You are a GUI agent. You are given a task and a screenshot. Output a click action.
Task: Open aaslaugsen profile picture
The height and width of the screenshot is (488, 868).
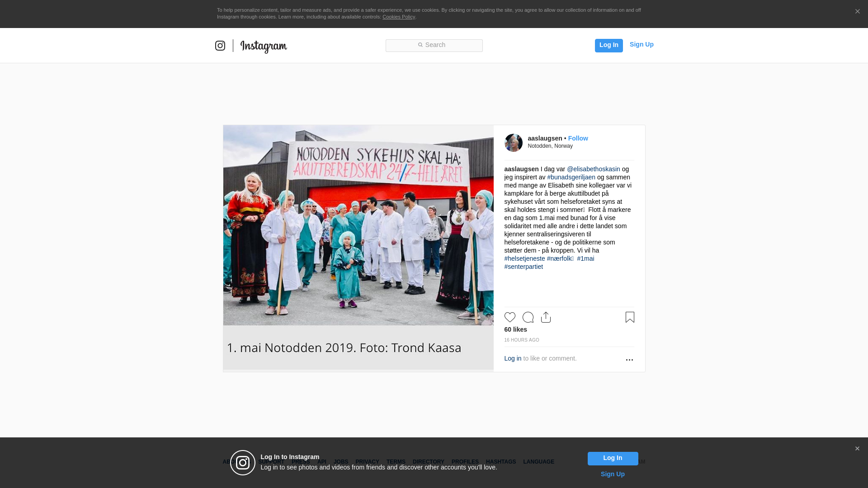[x=514, y=143]
